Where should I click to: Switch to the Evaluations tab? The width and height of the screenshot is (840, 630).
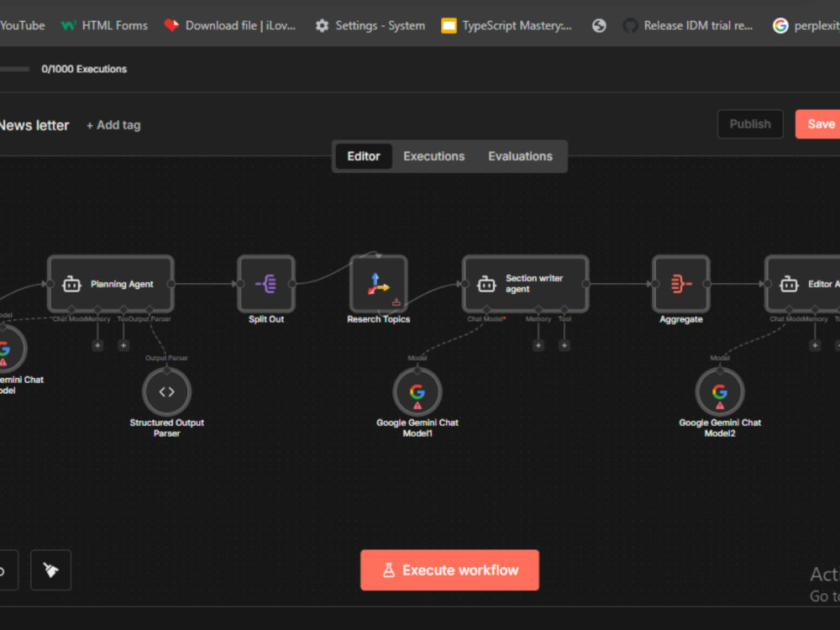(x=520, y=156)
